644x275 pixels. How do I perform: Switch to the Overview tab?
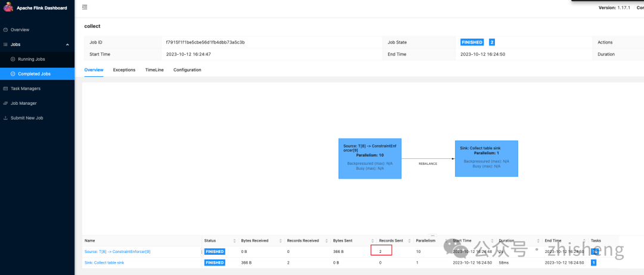94,70
